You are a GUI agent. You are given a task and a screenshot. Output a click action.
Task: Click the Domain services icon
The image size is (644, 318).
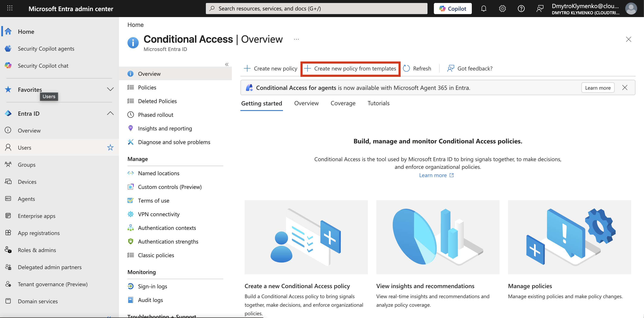(8, 301)
